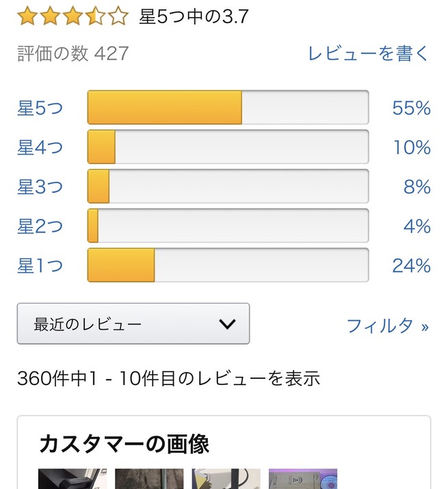Select 星5つ rating label
448x489 pixels.
[40, 108]
